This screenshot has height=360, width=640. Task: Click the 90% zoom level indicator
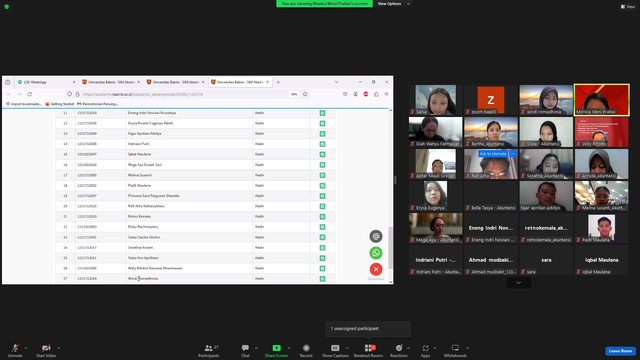[294, 94]
